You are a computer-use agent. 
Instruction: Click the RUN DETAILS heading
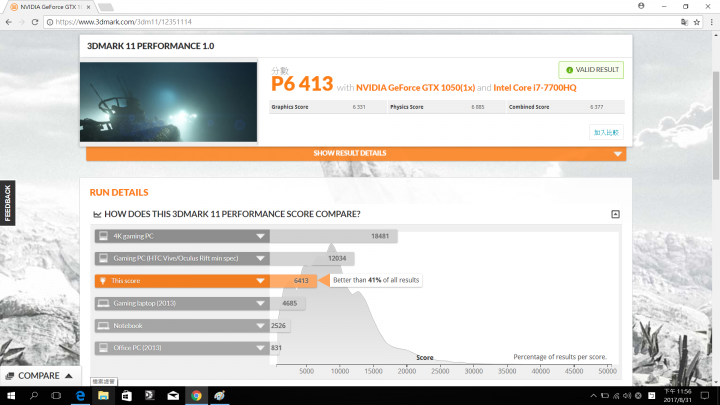pos(119,192)
